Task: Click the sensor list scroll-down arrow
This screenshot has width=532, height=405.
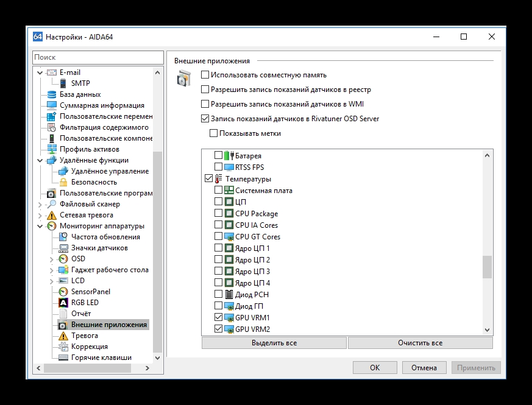Action: pyautogui.click(x=488, y=329)
